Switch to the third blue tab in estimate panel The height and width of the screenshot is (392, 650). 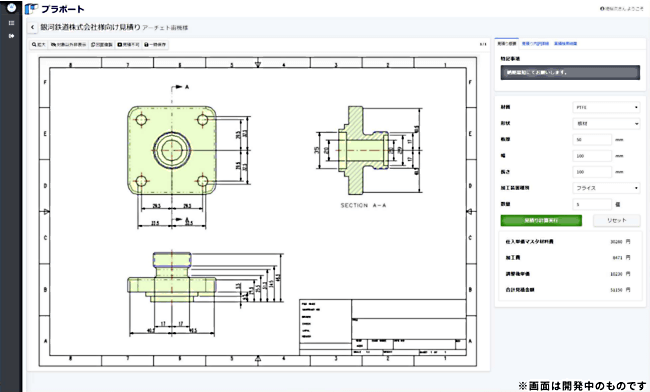coord(565,43)
